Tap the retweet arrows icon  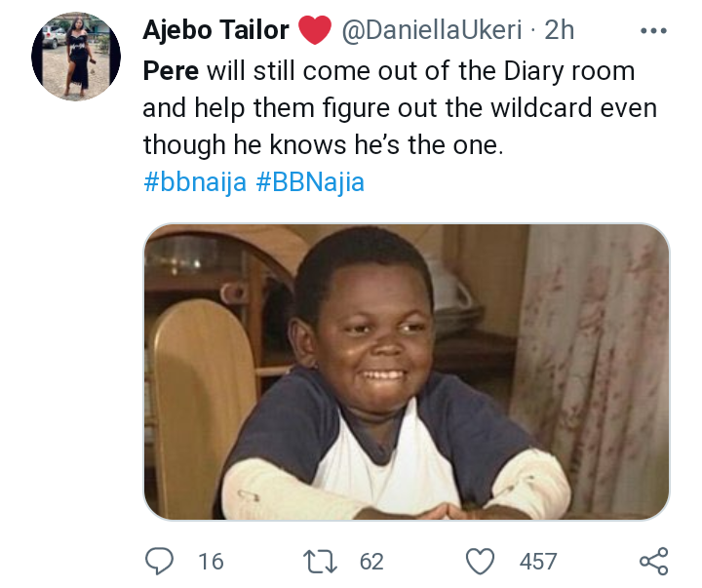coord(318,561)
